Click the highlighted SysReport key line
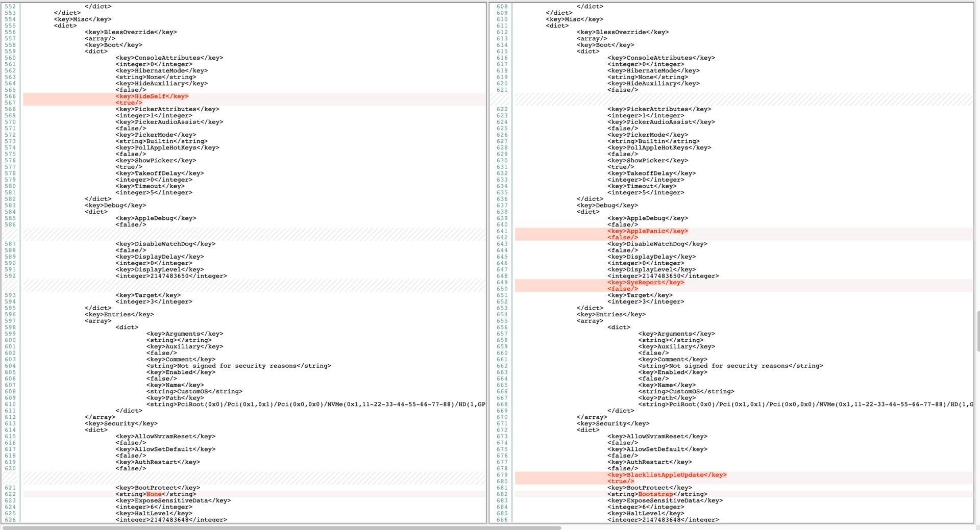The width and height of the screenshot is (980, 530). click(645, 283)
